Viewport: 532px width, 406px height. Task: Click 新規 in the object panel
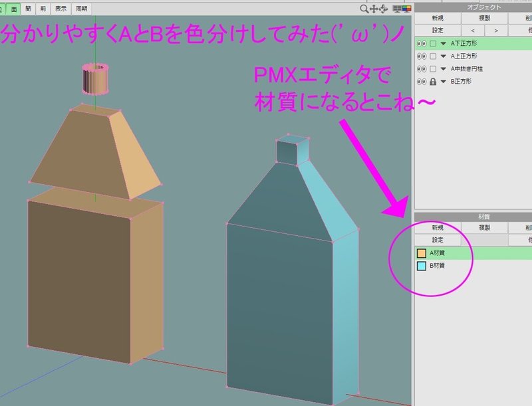pos(438,18)
